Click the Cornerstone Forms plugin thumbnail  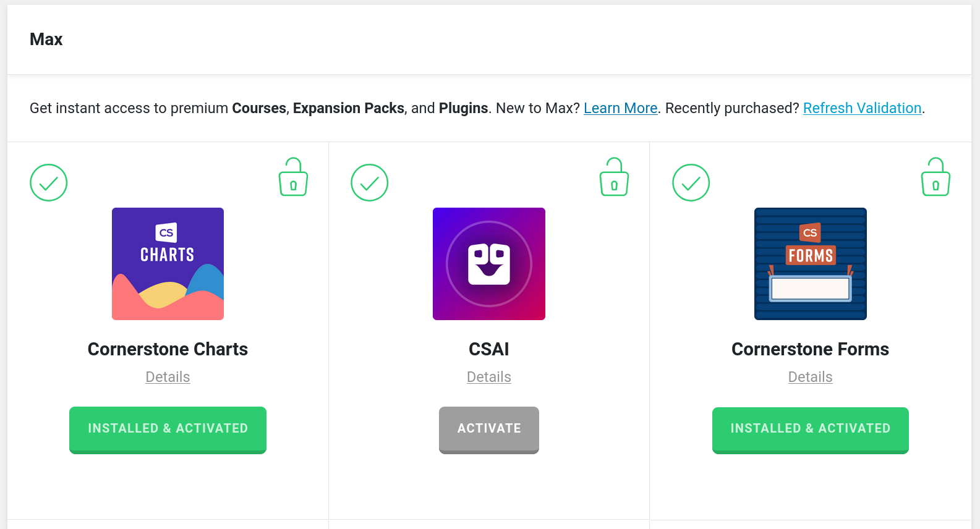click(x=810, y=264)
